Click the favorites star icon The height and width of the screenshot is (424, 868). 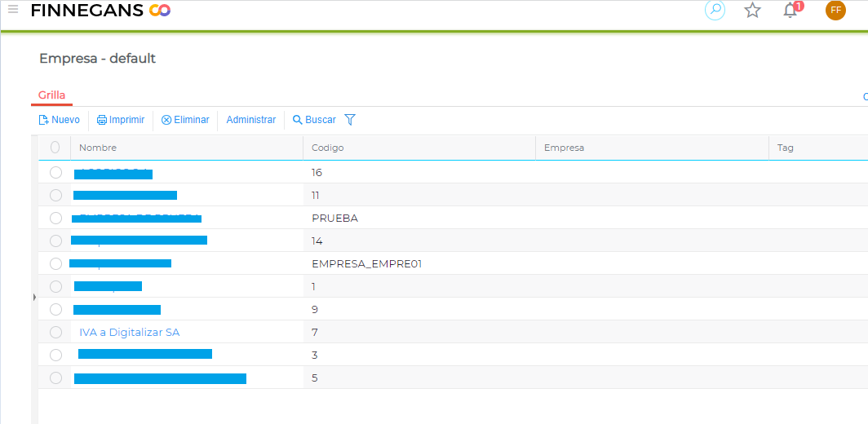(x=752, y=10)
